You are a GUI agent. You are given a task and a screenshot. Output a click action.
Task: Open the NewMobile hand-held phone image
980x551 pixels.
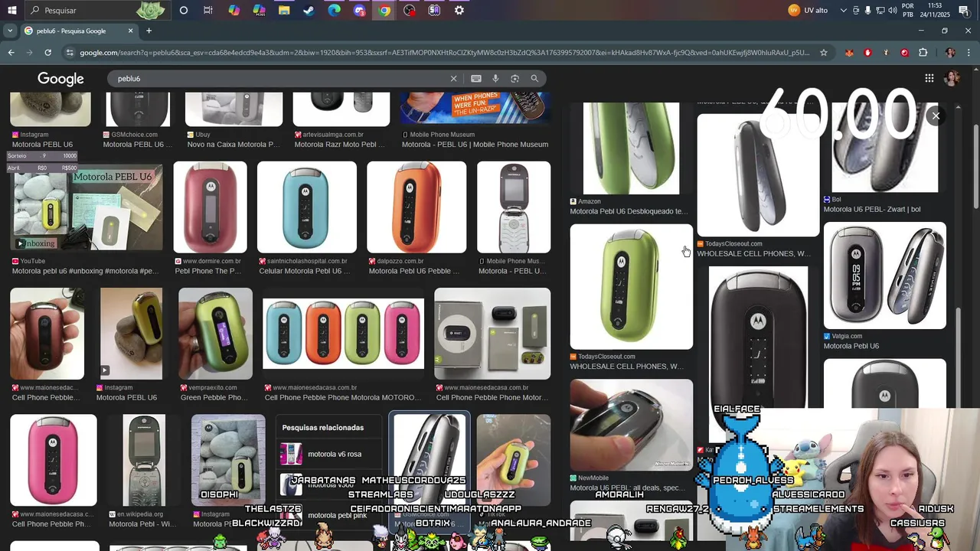point(631,425)
